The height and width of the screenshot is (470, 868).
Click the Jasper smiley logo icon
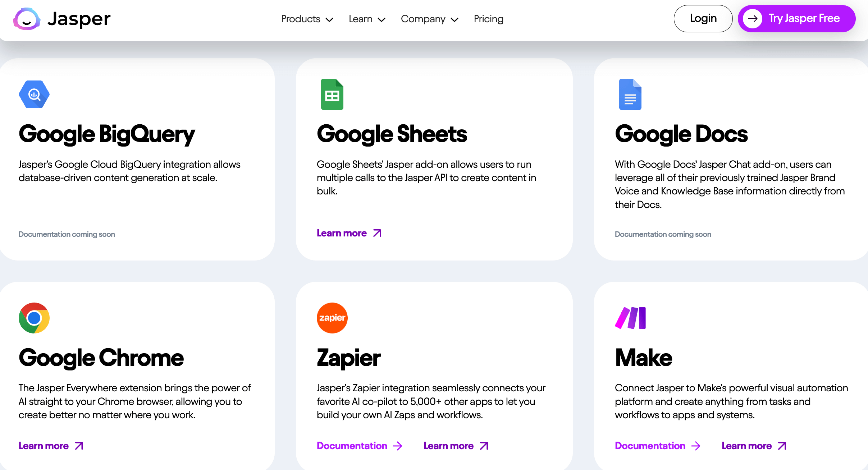point(27,19)
